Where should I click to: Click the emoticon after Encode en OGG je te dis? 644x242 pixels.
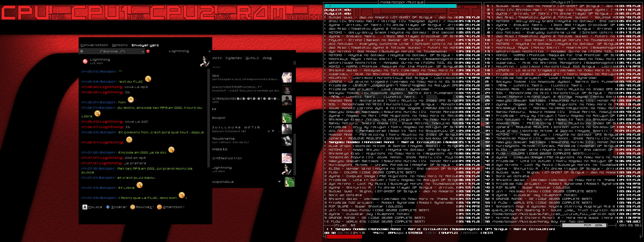coord(171,150)
